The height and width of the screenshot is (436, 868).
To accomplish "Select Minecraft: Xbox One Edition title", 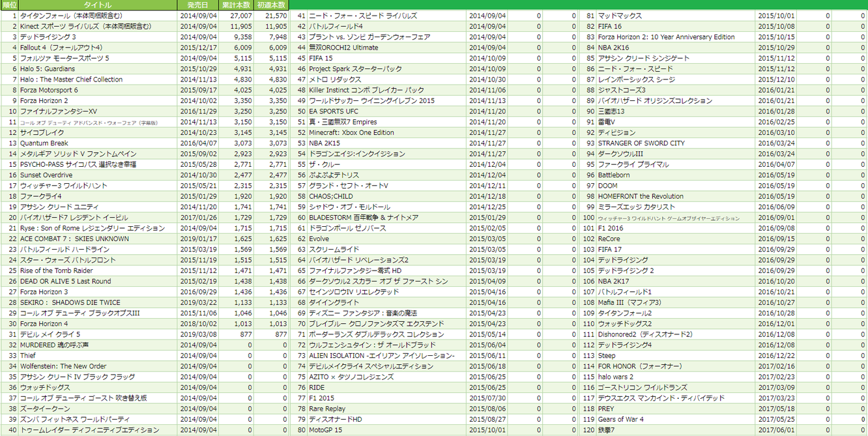I will pos(351,132).
